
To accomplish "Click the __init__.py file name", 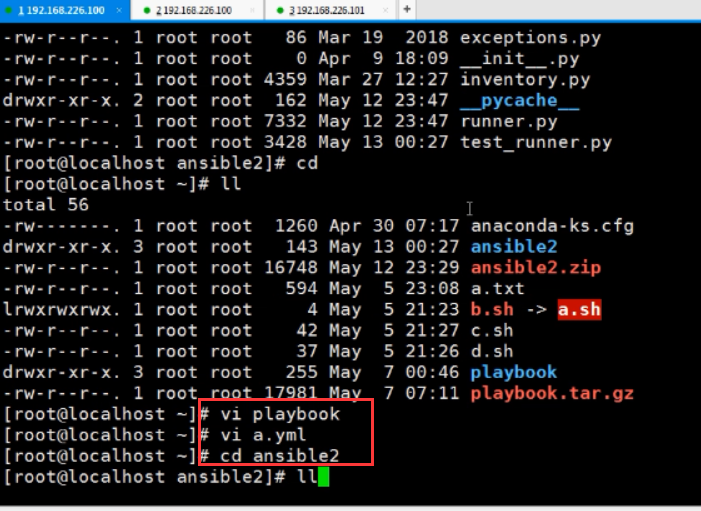I will click(x=520, y=59).
